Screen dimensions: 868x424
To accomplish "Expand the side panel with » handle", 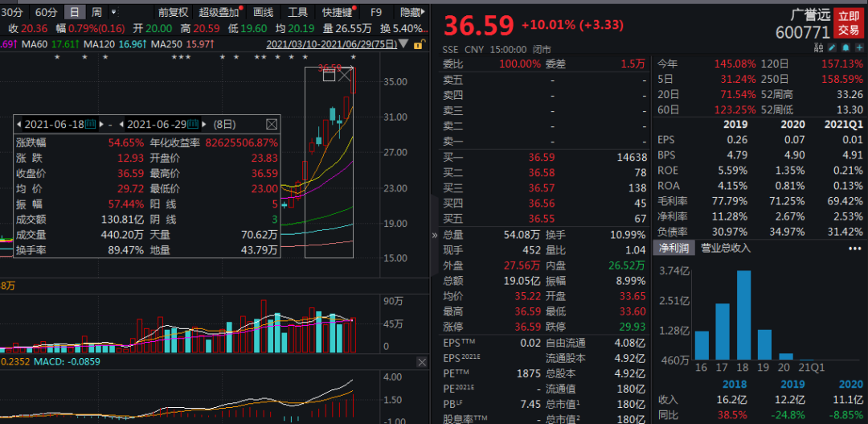I will click(x=435, y=235).
